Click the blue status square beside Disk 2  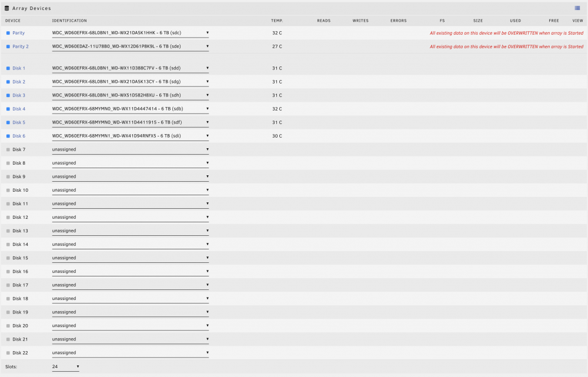click(x=8, y=82)
